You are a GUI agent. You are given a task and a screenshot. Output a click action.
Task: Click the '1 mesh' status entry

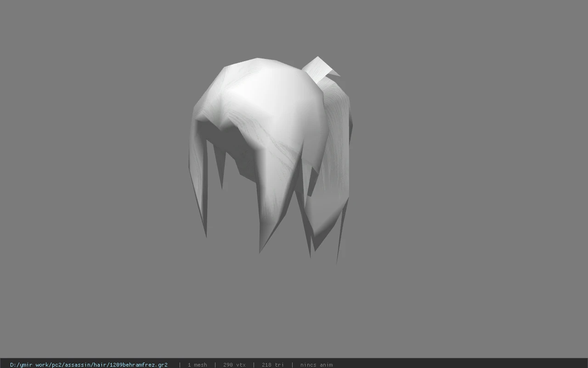(197, 365)
